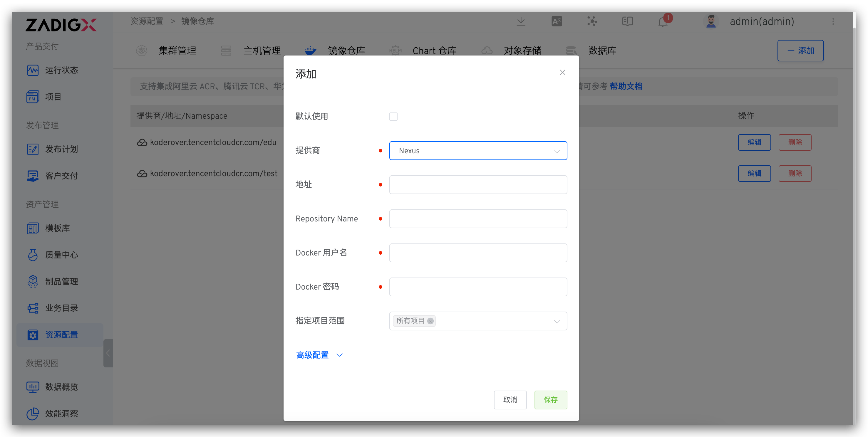Click the Repository Name input field

tap(478, 219)
